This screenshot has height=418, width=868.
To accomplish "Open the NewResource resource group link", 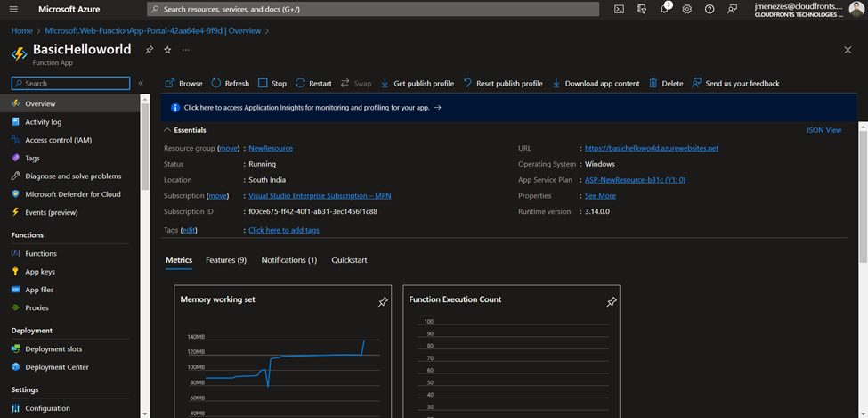I will (x=271, y=149).
